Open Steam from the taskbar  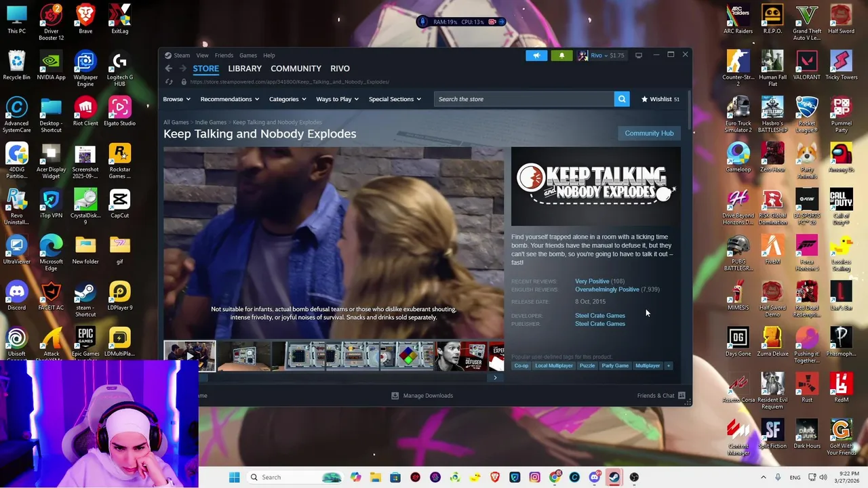(x=614, y=477)
